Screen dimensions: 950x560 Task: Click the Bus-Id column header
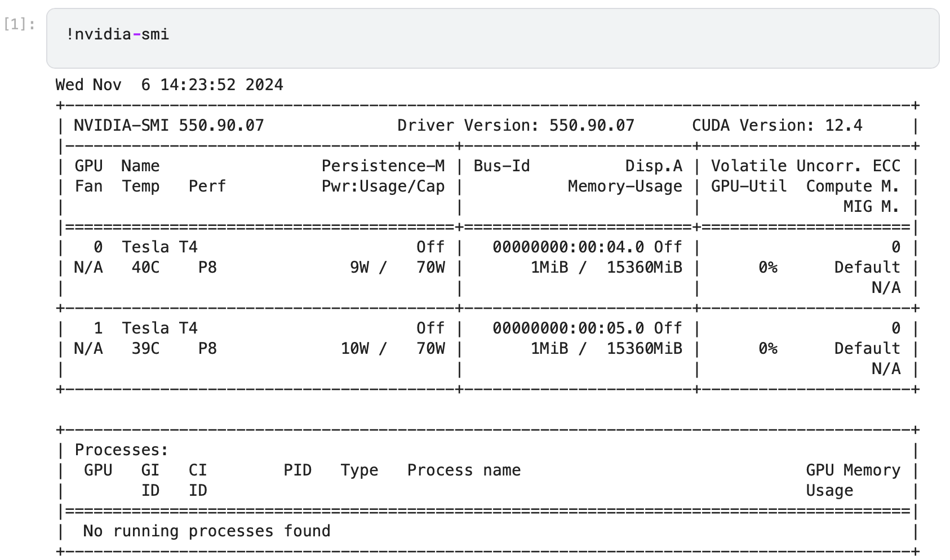[501, 166]
